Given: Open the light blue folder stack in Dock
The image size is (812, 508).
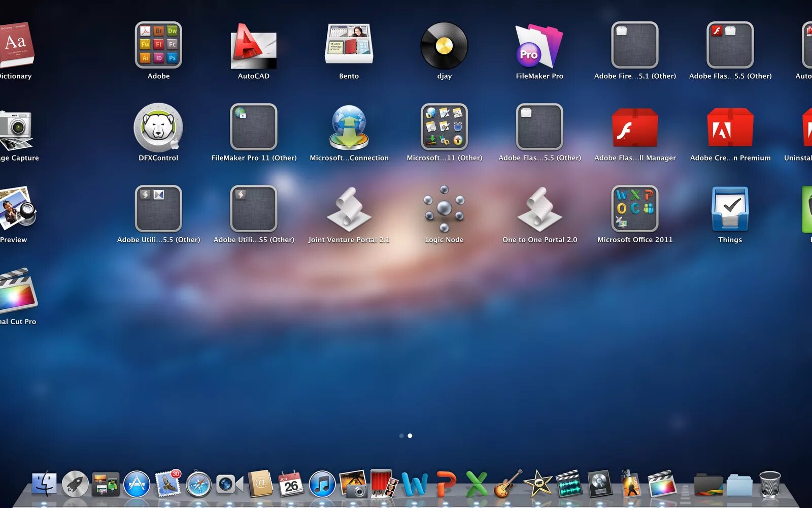Looking at the screenshot, I should pyautogui.click(x=739, y=485).
